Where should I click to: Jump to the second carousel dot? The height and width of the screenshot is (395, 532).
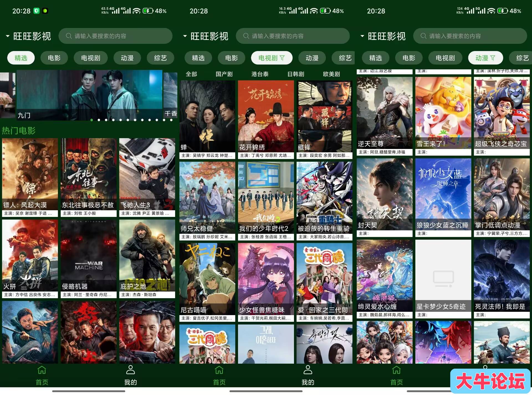coord(99,120)
